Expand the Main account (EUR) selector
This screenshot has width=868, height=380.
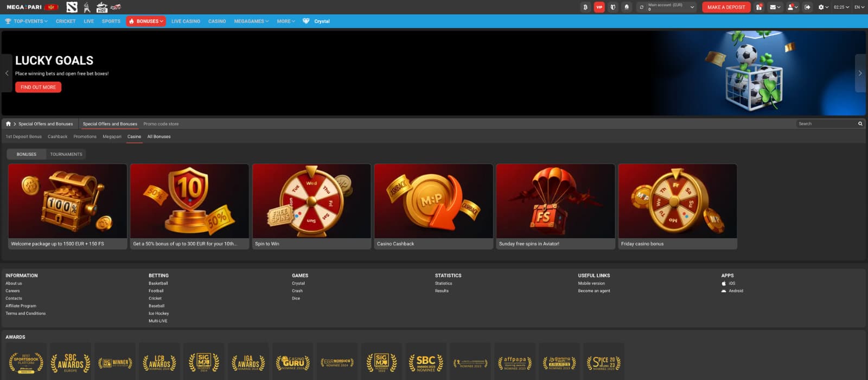point(672,7)
